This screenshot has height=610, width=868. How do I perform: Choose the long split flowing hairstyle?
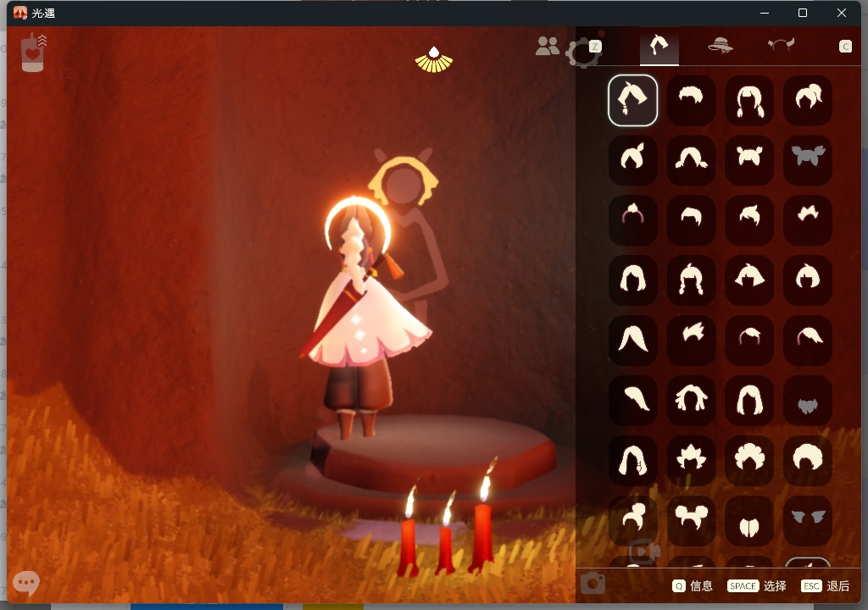pos(632,341)
